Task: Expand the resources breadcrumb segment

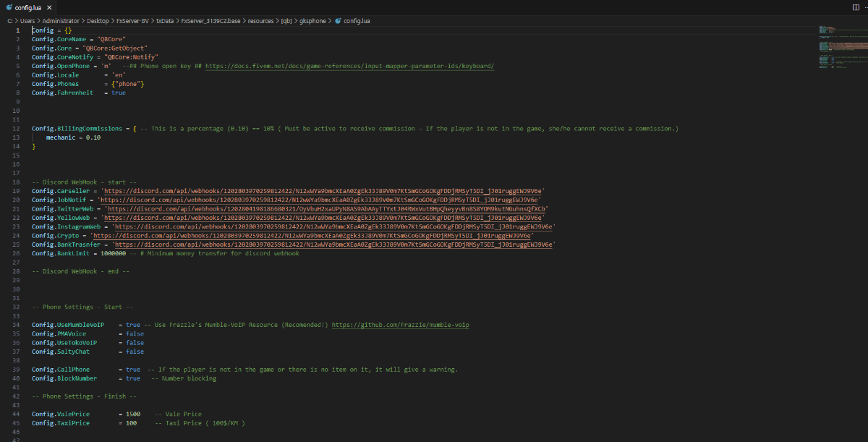Action: (260, 21)
